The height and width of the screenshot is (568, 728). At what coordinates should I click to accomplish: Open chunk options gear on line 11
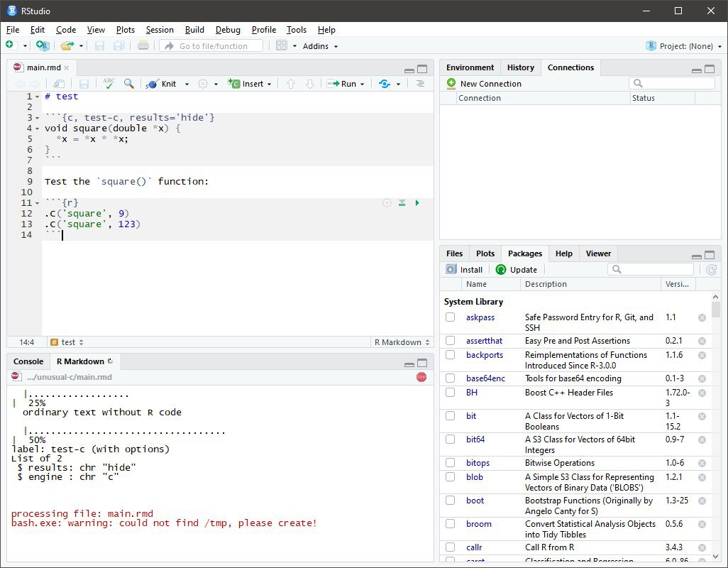click(x=387, y=203)
